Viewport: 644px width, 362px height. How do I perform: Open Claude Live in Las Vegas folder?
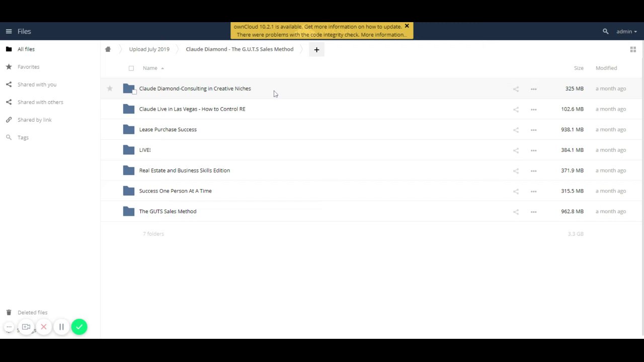[192, 109]
